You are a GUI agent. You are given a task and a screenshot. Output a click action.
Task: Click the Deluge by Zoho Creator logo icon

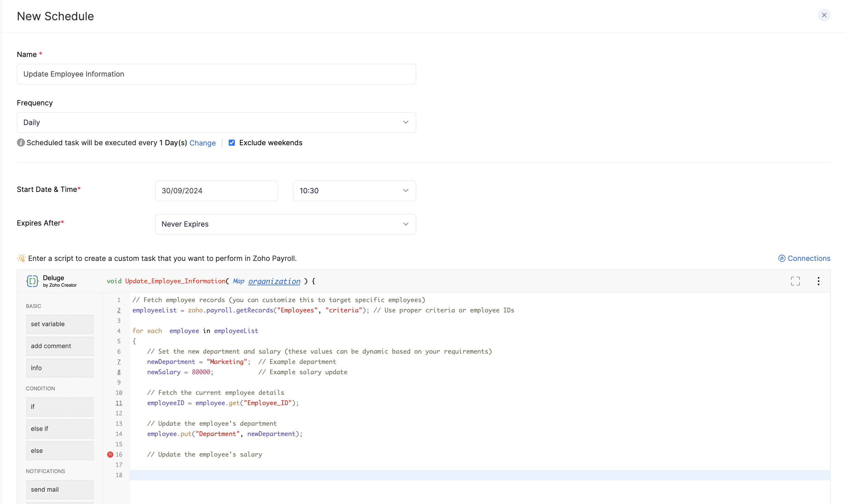pyautogui.click(x=32, y=281)
